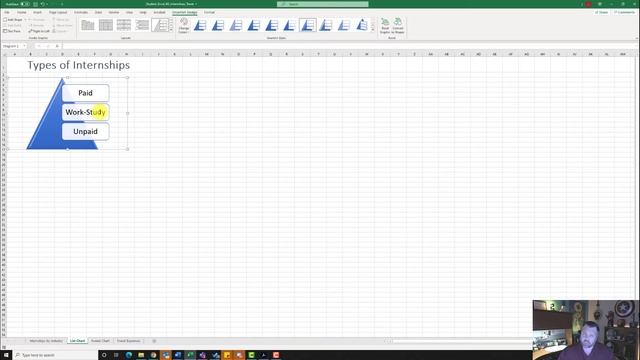Image resolution: width=640 pixels, height=360 pixels.
Task: Expand the Add Shape dropdown arrow
Action: tap(25, 20)
